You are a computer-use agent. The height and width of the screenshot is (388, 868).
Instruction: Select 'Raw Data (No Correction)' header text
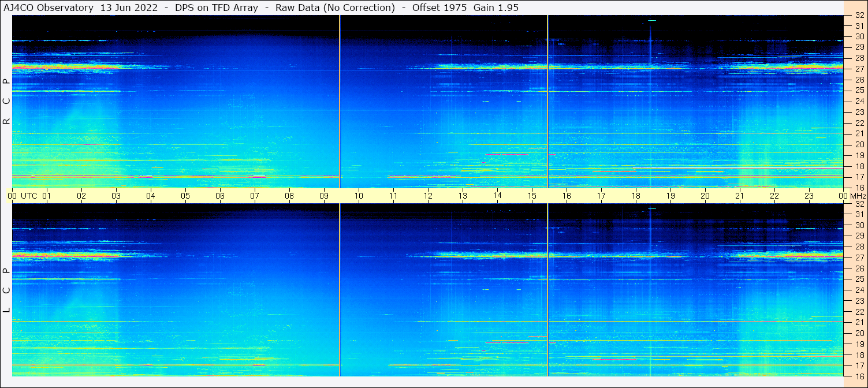click(x=335, y=8)
